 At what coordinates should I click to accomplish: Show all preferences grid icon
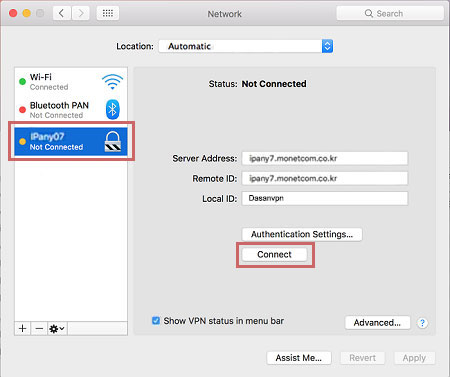(x=108, y=13)
